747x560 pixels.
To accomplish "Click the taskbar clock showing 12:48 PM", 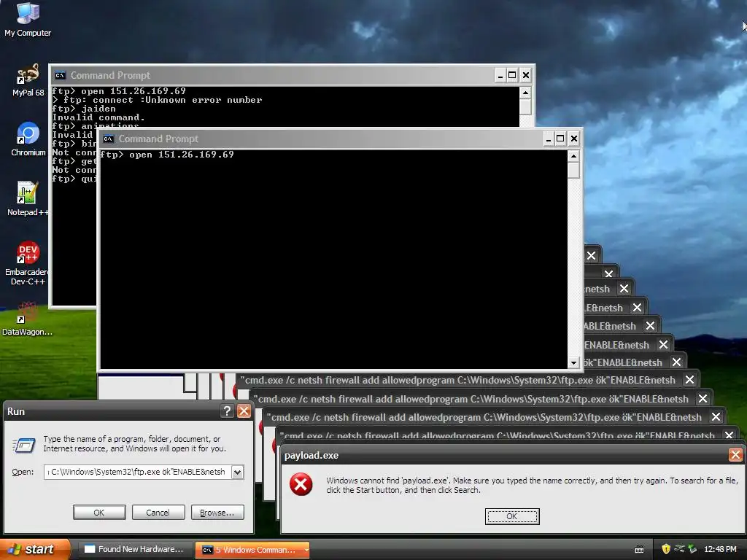I will pyautogui.click(x=720, y=549).
